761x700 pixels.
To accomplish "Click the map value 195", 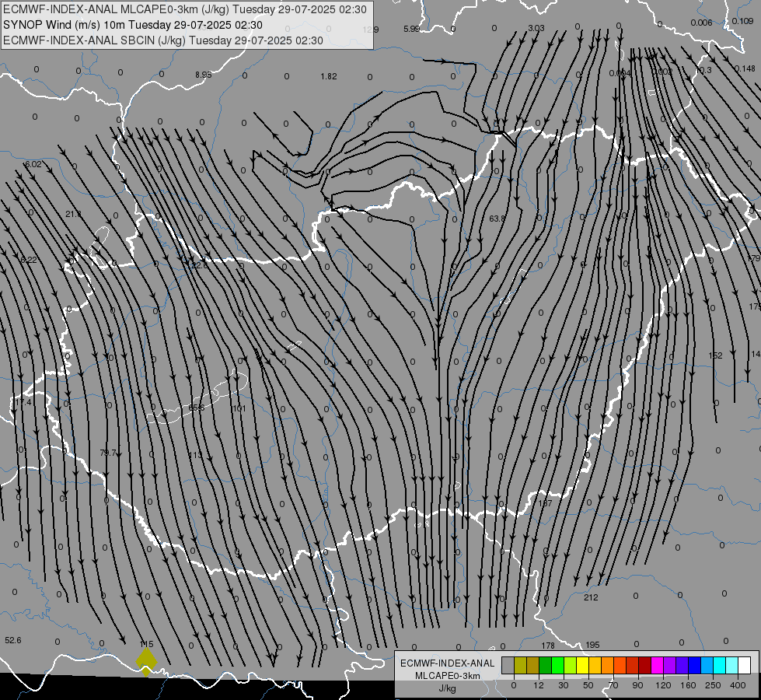I will 592,645.
